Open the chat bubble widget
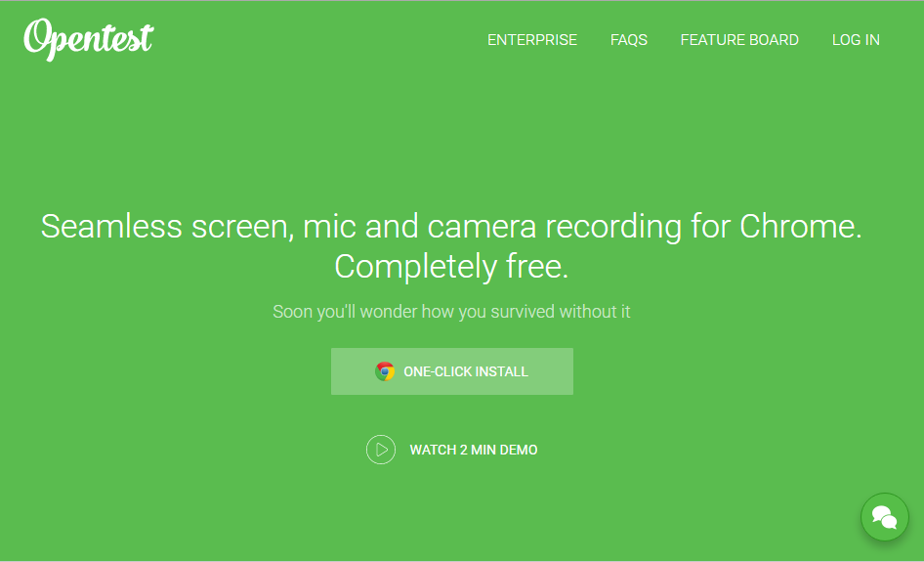This screenshot has width=924, height=562. point(885,517)
